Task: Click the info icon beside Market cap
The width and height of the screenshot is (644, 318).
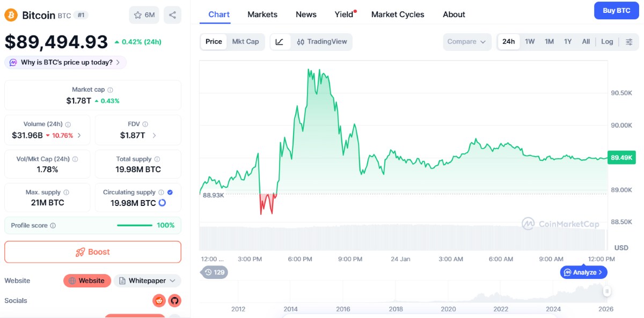Action: pyautogui.click(x=110, y=90)
